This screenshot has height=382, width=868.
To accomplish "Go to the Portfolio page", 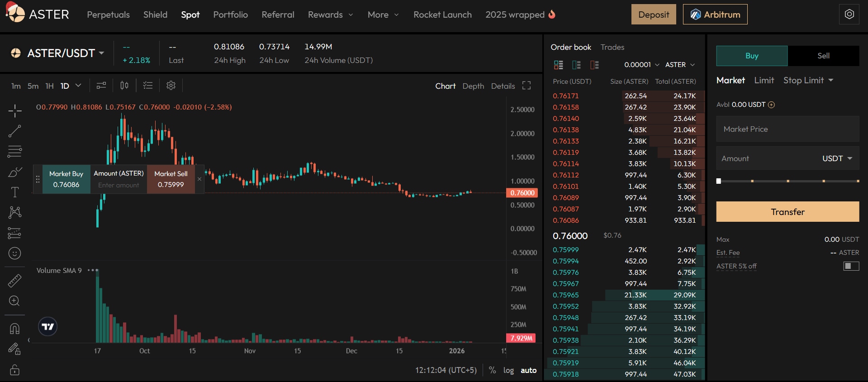I will (231, 14).
